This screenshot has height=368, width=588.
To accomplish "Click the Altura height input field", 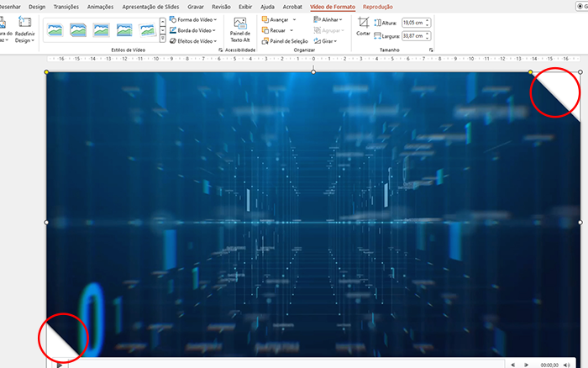I will click(413, 23).
